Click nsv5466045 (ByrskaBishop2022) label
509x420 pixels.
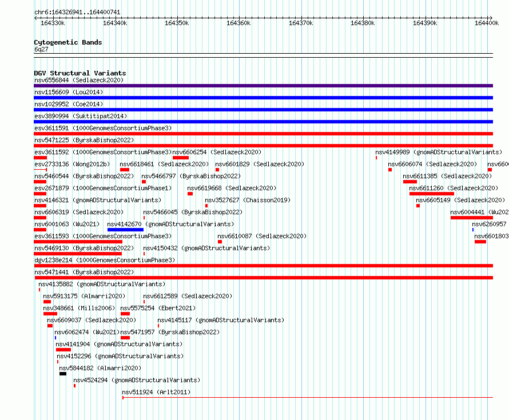[193, 212]
